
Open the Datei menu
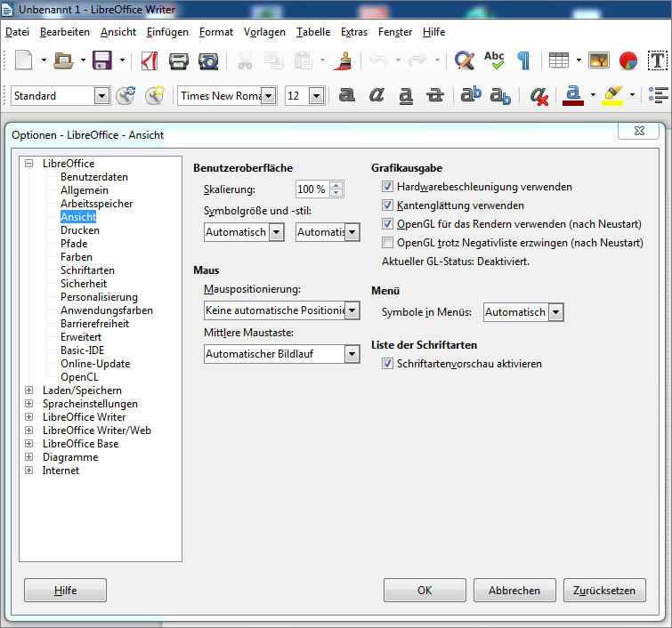(17, 32)
